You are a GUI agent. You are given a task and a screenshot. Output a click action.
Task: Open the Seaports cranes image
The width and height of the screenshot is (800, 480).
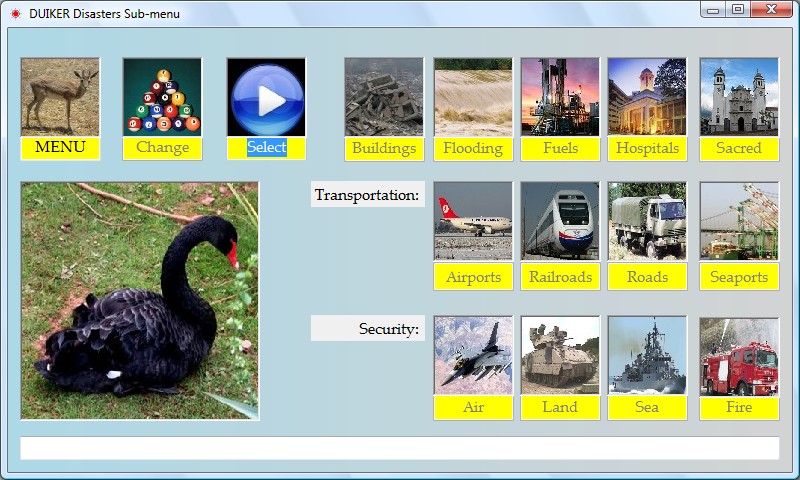coord(739,221)
